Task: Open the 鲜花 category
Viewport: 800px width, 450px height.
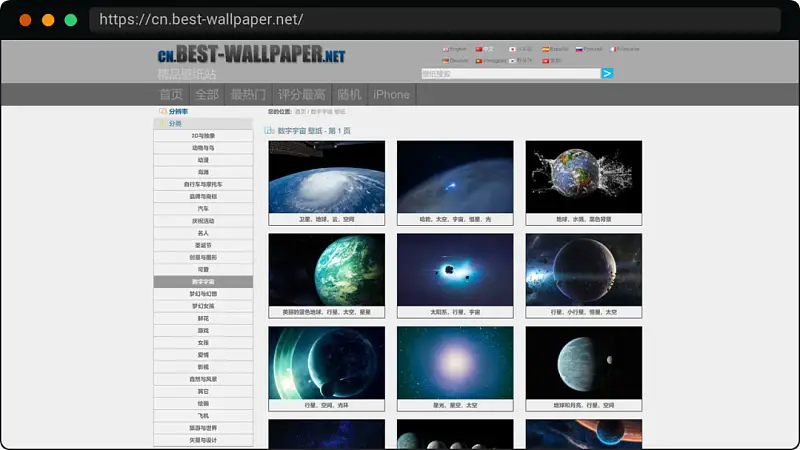Action: click(203, 318)
